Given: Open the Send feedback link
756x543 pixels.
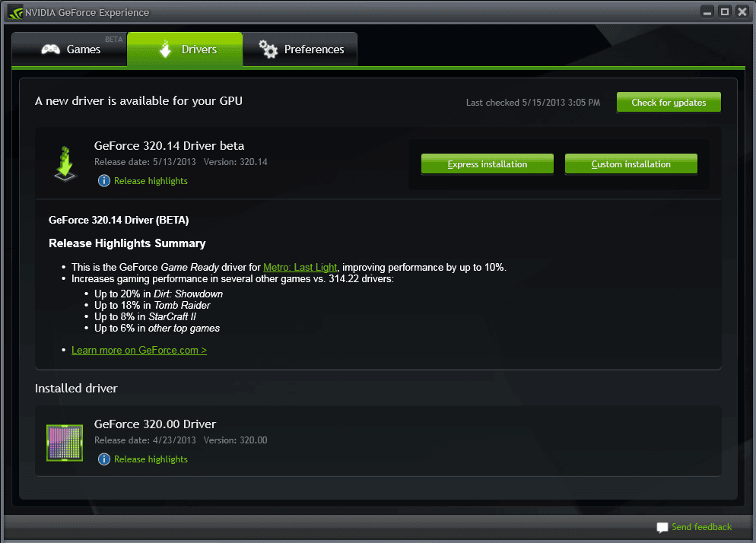Looking at the screenshot, I should (x=701, y=527).
